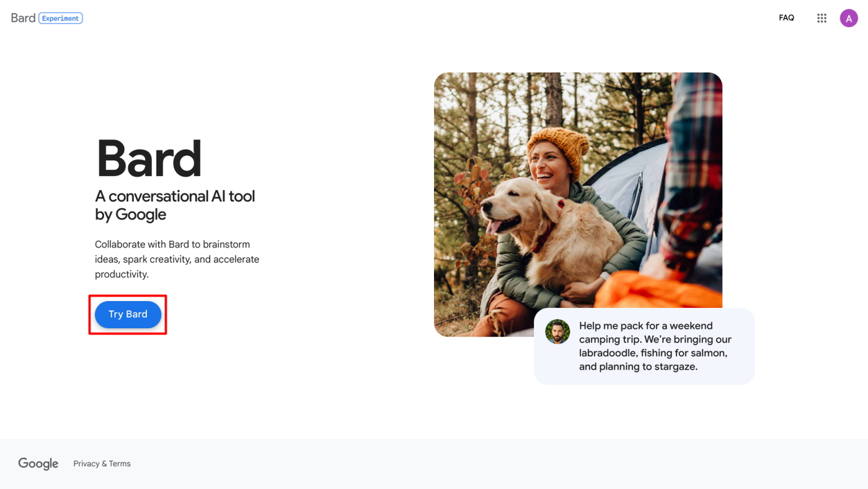Click the Try Bard button

tap(128, 314)
